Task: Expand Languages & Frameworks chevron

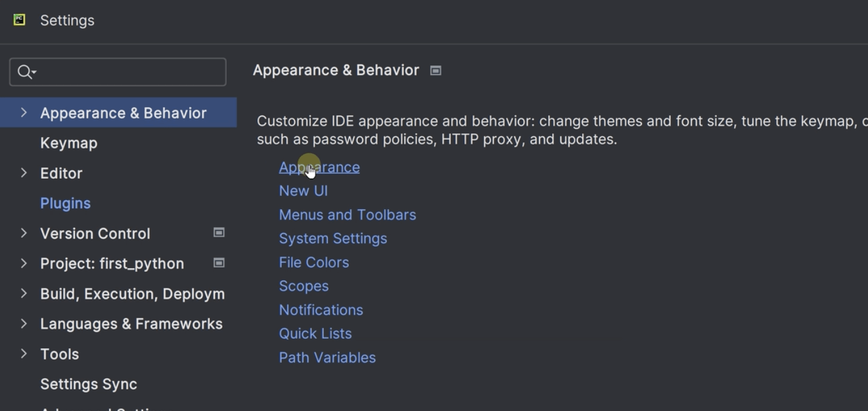Action: pos(23,323)
